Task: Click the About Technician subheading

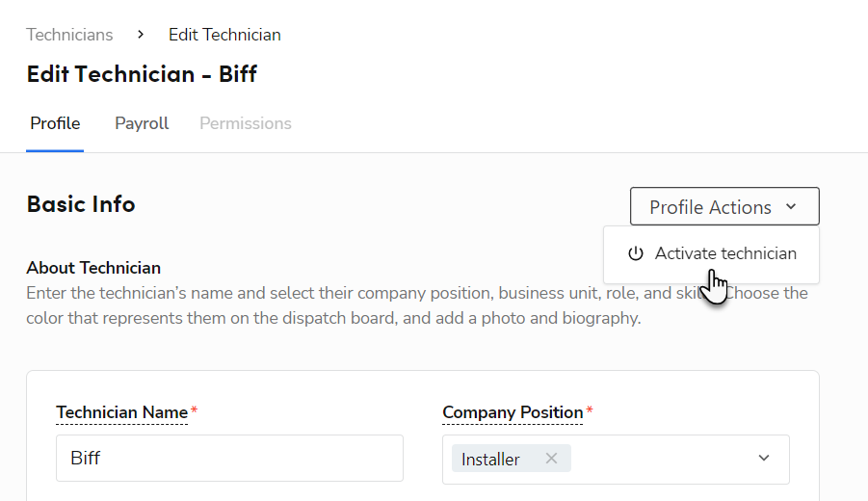Action: point(93,268)
